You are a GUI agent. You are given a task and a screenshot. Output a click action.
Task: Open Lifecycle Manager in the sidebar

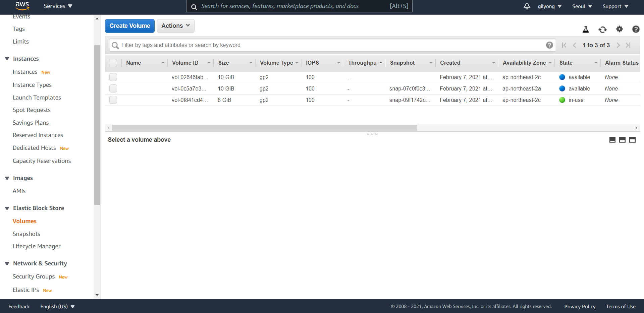tap(37, 246)
